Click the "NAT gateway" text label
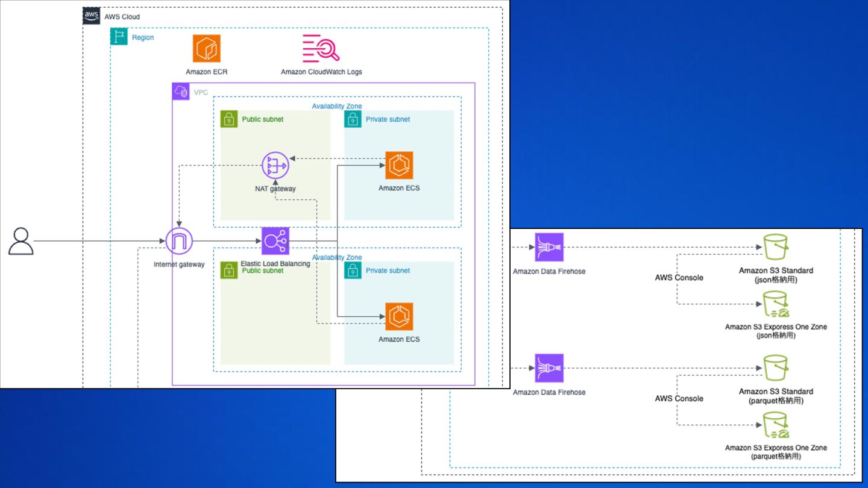Image resolution: width=868 pixels, height=488 pixels. click(x=275, y=189)
